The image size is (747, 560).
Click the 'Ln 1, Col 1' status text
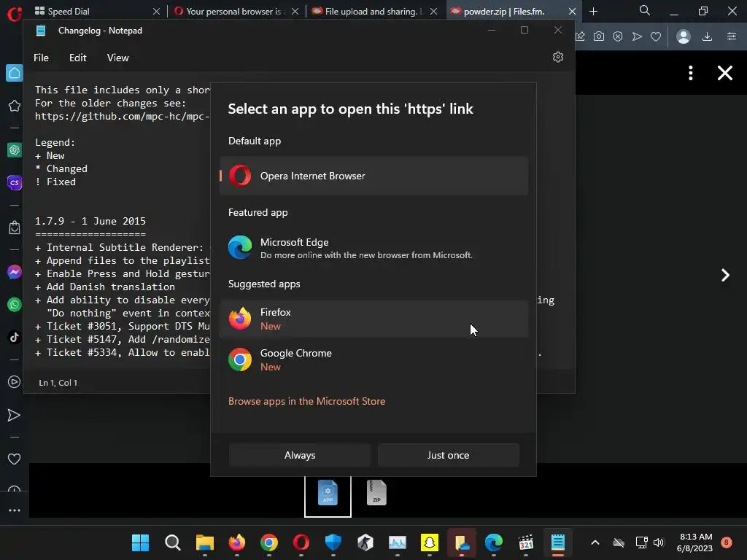pyautogui.click(x=58, y=383)
